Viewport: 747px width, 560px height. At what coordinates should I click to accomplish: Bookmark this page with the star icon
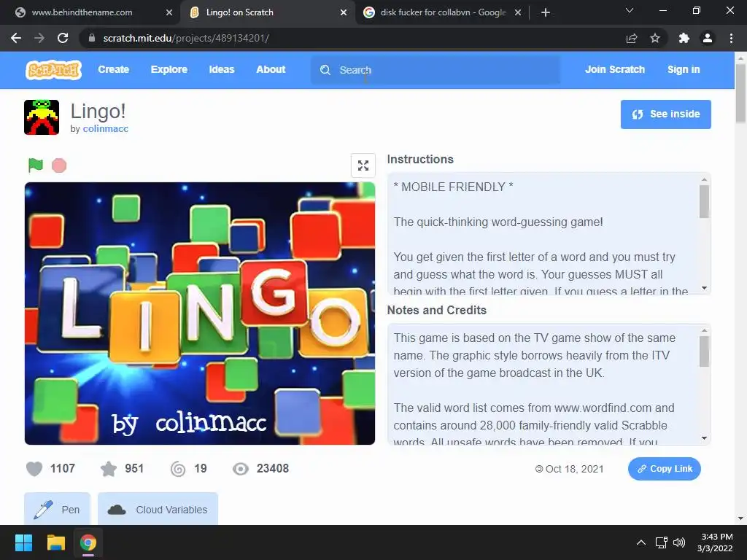655,38
